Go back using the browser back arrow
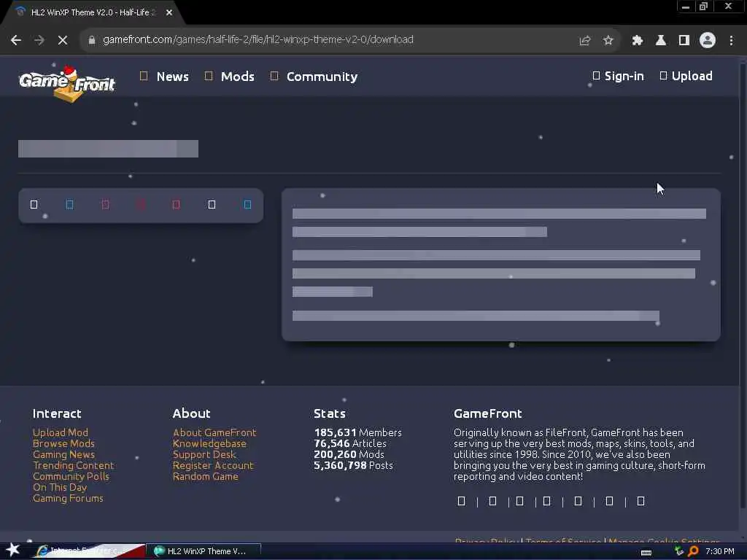The width and height of the screenshot is (747, 560). click(x=16, y=40)
